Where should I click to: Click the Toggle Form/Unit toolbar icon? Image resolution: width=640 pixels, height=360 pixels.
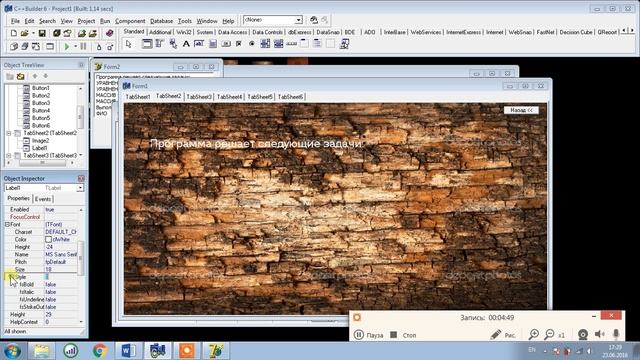pyautogui.click(x=36, y=47)
